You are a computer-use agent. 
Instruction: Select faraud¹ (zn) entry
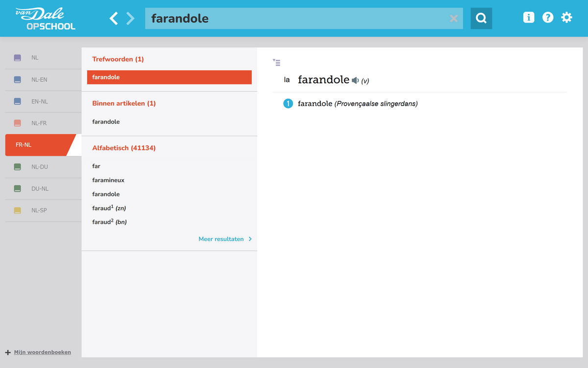click(109, 208)
